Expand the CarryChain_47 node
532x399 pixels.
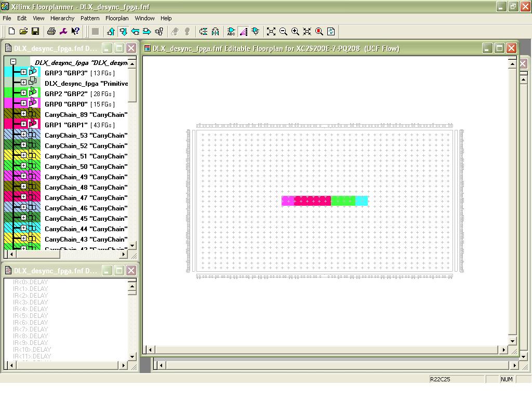pos(23,197)
